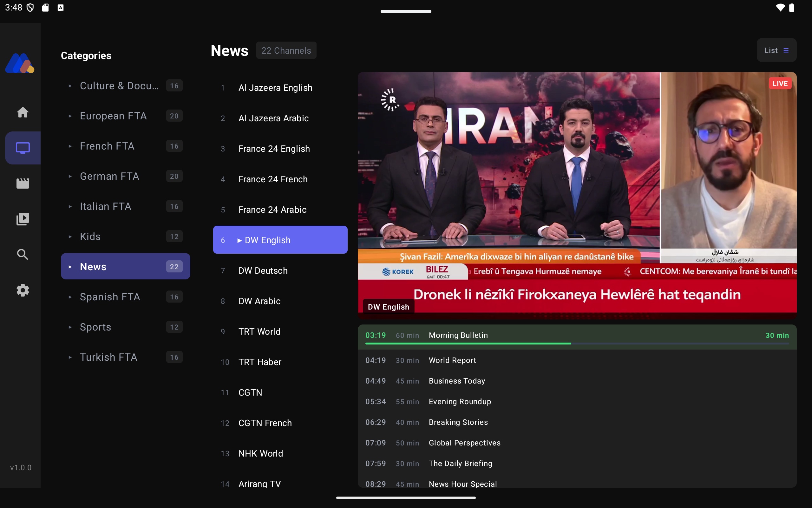Select the Live TV monitor icon
The height and width of the screenshot is (508, 812).
pos(23,148)
